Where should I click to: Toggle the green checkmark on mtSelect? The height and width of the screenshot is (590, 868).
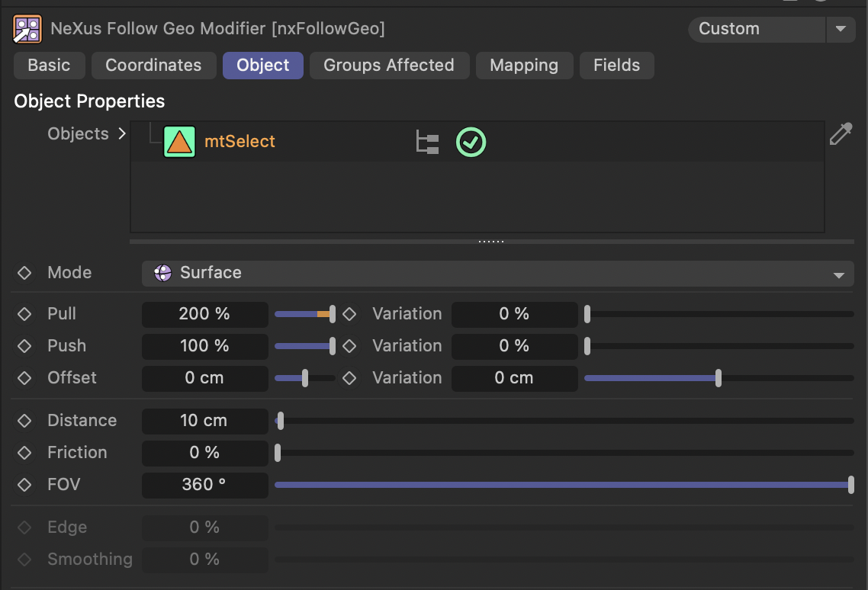[x=471, y=143]
